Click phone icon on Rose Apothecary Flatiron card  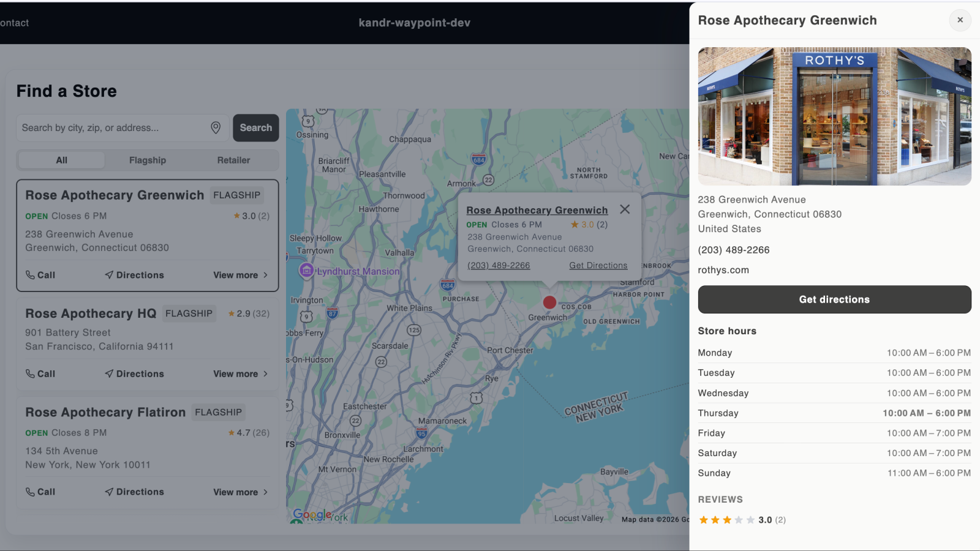click(x=30, y=492)
